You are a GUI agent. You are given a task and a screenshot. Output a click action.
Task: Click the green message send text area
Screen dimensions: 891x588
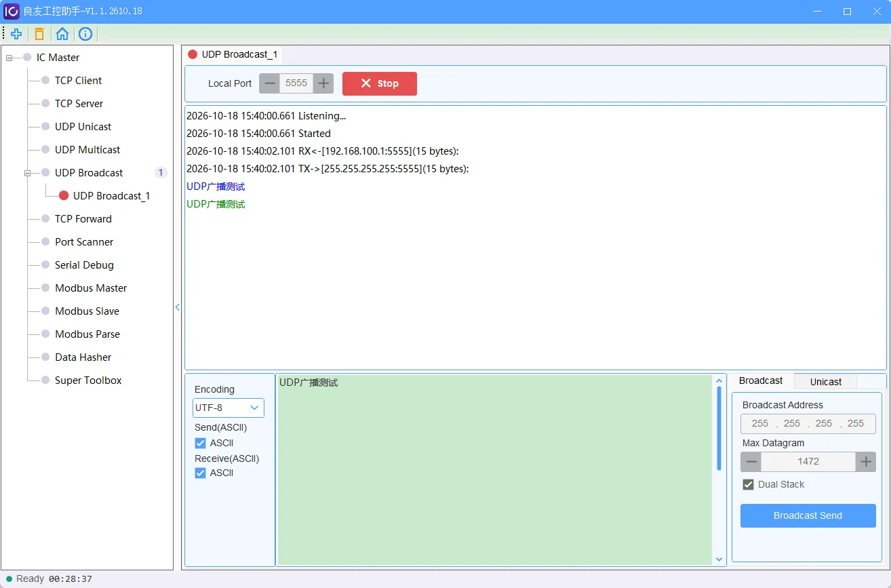pos(495,470)
